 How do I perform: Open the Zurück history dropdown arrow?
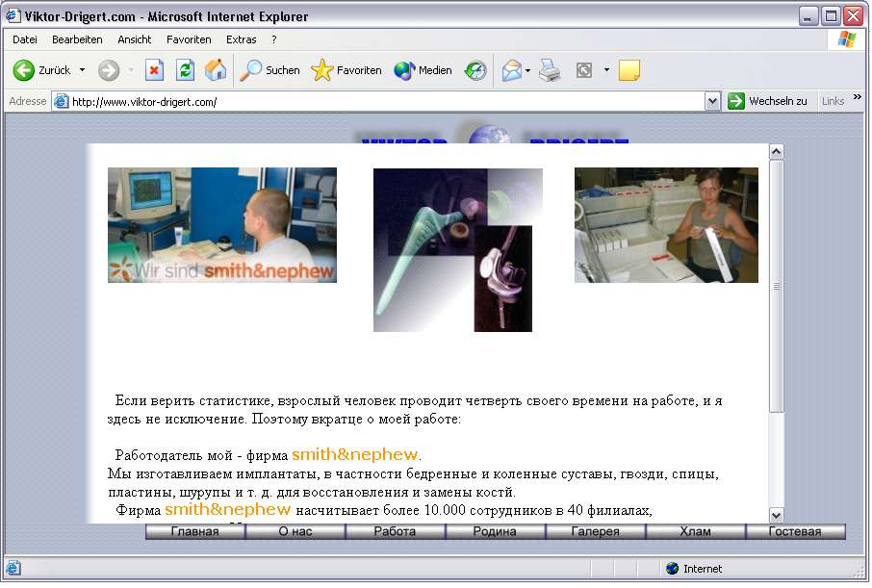83,70
